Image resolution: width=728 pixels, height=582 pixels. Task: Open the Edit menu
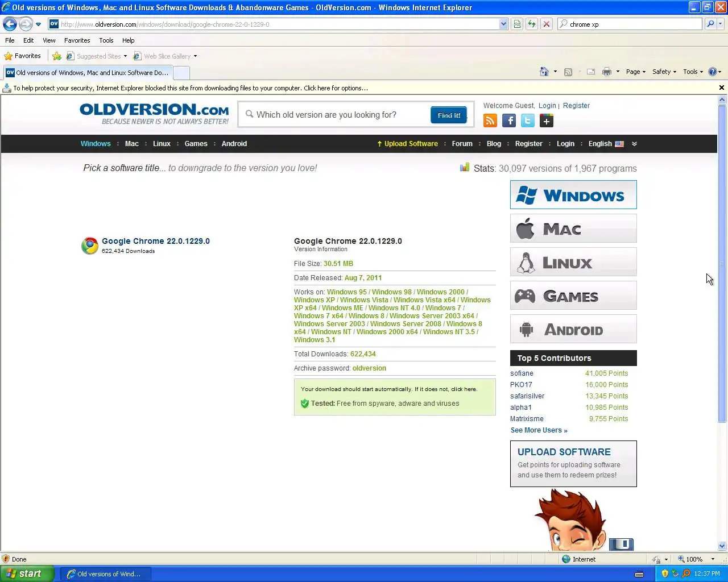click(x=28, y=40)
